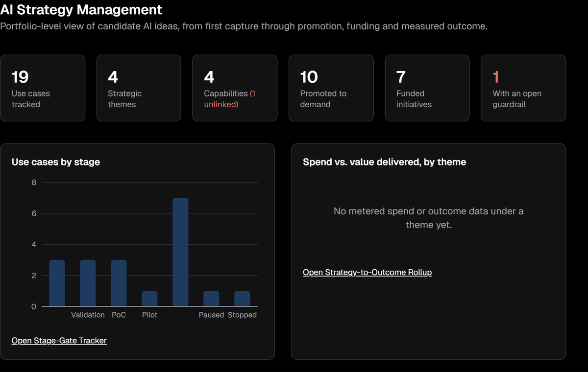
Task: Click the "6" y-axis value
Action: coord(34,214)
